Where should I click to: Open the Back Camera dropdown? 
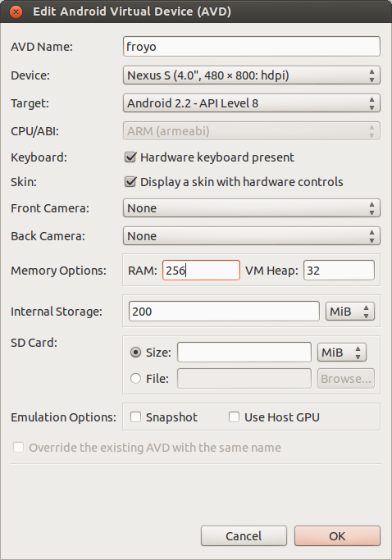(x=251, y=236)
